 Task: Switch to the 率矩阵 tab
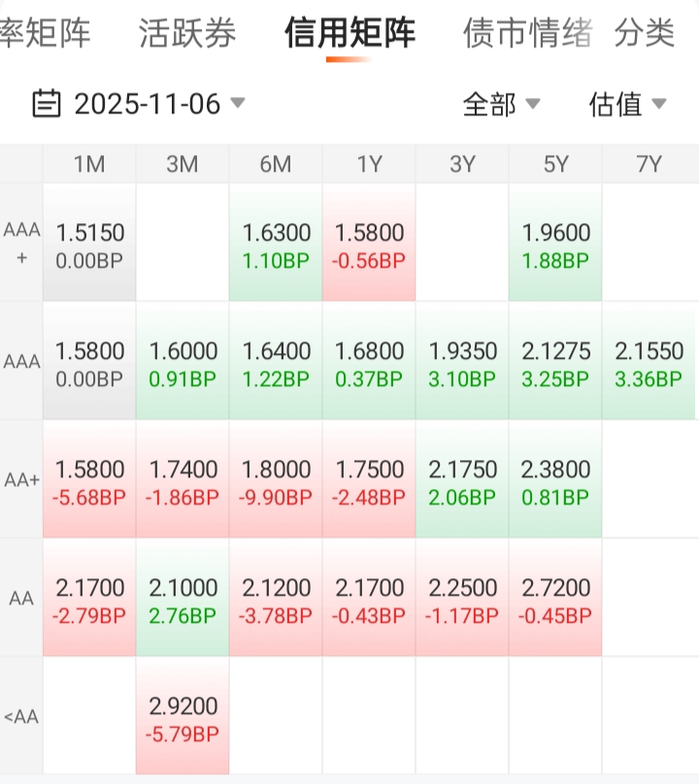[45, 34]
